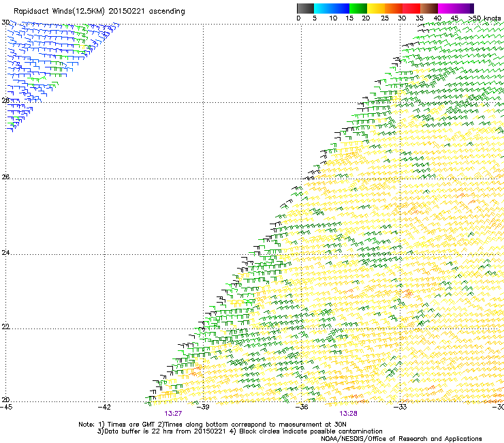Click the purple '13:28' time marker
This screenshot has width=504, height=443.
coord(349,414)
